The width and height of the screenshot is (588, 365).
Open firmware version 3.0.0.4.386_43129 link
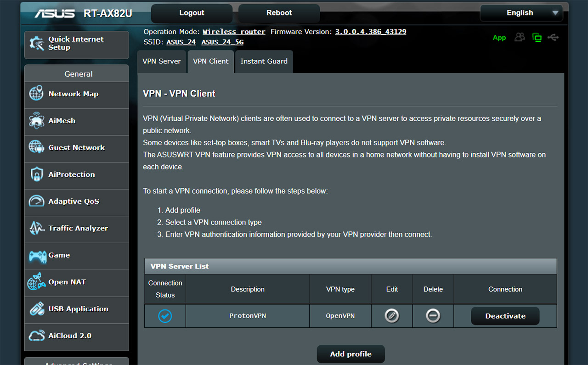pyautogui.click(x=371, y=32)
